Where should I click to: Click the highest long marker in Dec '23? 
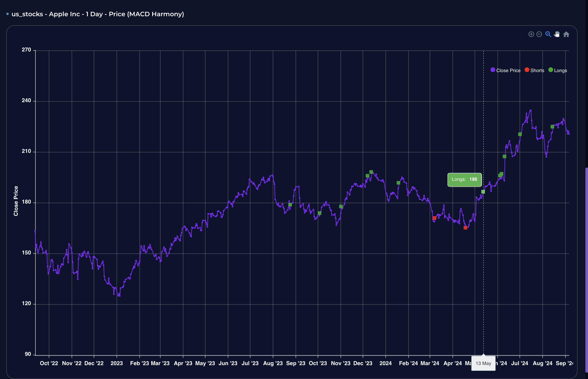click(371, 172)
